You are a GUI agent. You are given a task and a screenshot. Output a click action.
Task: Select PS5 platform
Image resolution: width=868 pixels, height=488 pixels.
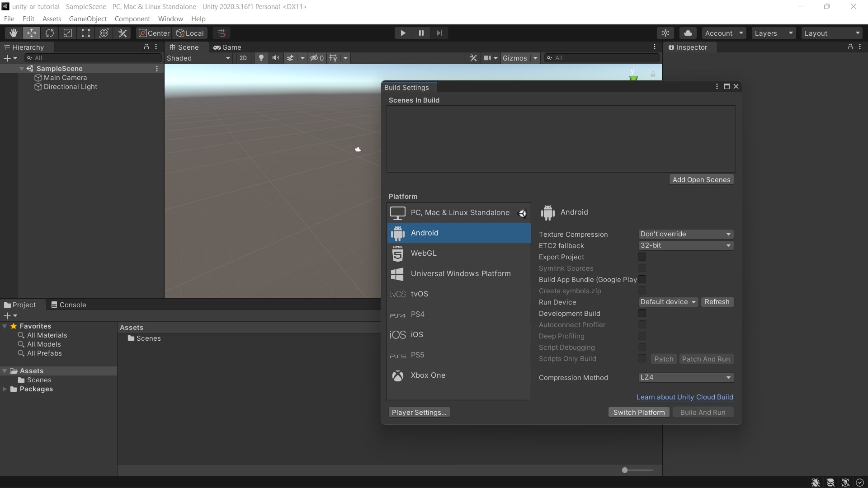459,355
